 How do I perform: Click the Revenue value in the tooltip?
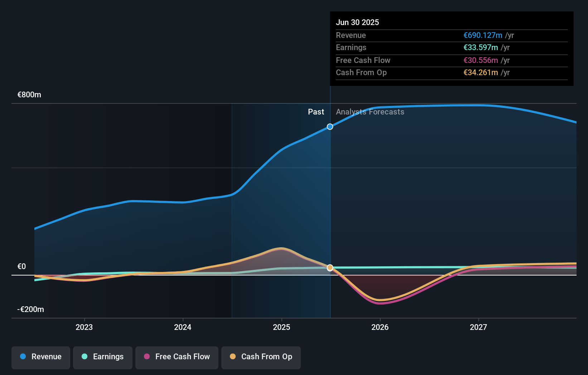(x=482, y=35)
